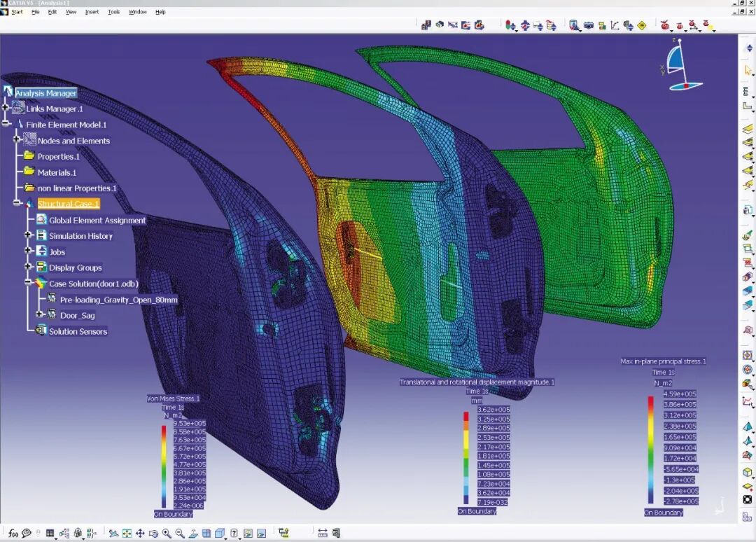Collapse the Finite Element Model.1 node

coord(6,124)
